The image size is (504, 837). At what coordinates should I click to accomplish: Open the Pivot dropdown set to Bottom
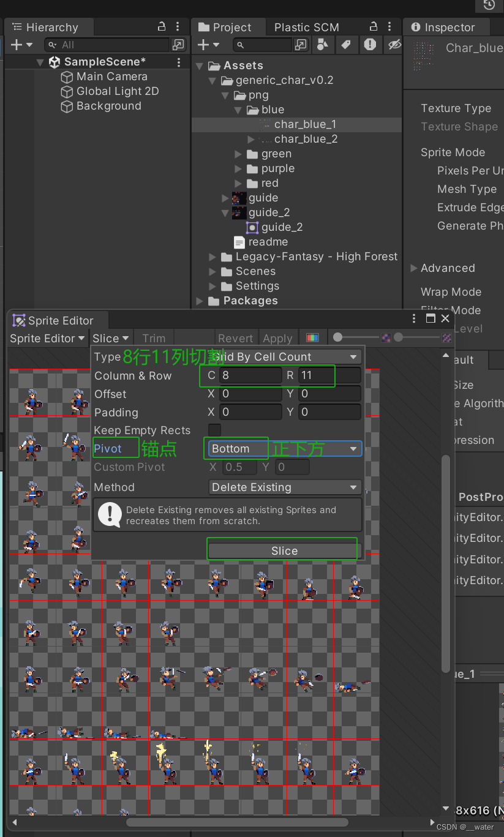click(285, 449)
